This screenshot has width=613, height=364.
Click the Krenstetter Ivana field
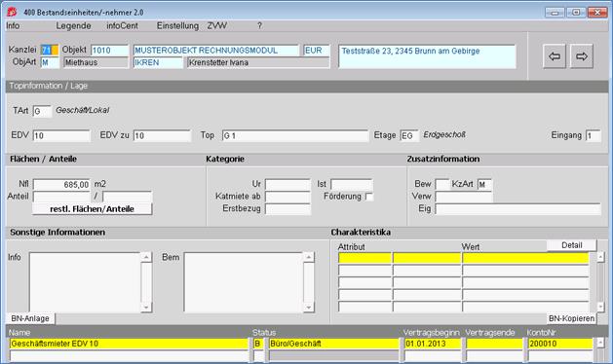(258, 62)
